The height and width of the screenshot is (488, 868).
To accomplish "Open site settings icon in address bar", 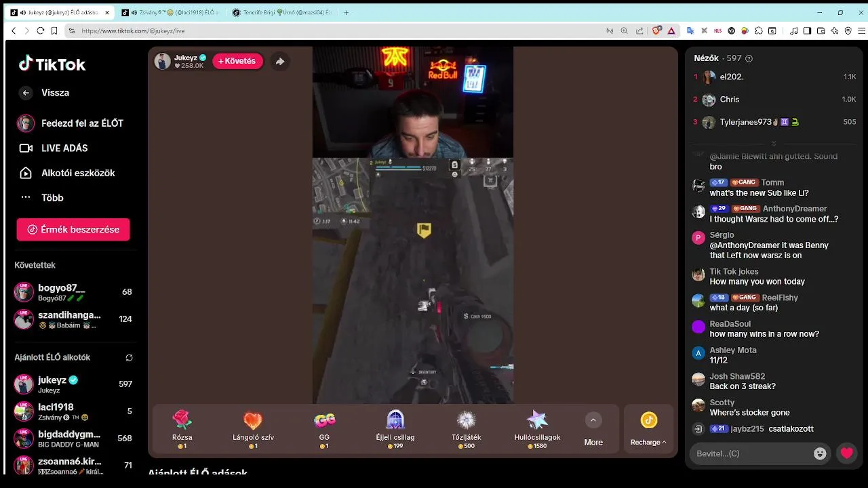I will tap(72, 30).
